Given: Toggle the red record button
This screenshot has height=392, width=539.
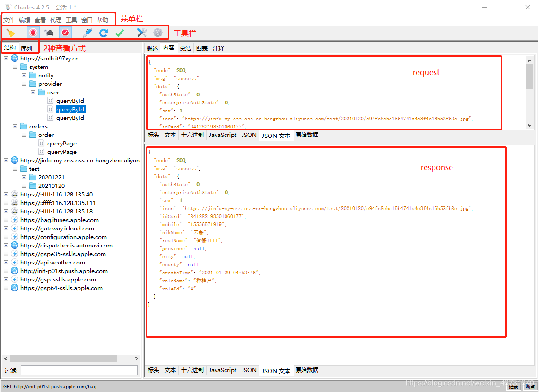Looking at the screenshot, I should [33, 33].
